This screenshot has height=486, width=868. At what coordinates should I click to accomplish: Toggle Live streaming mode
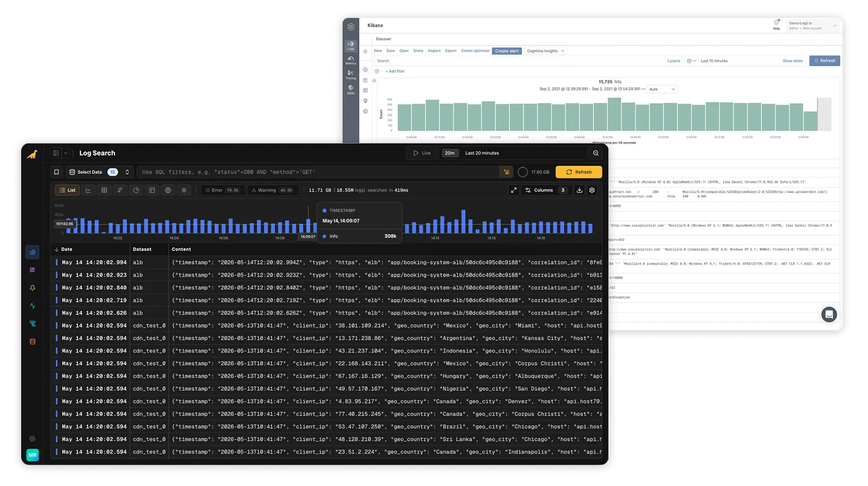coord(422,153)
